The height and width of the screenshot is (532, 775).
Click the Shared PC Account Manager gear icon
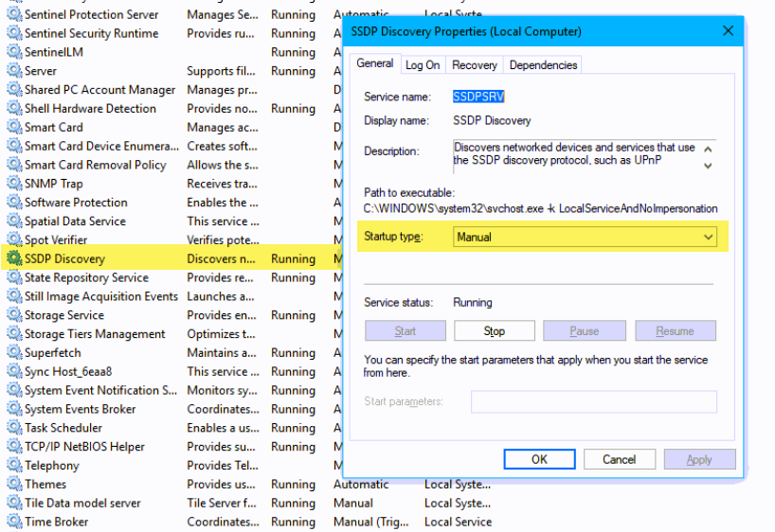14,89
